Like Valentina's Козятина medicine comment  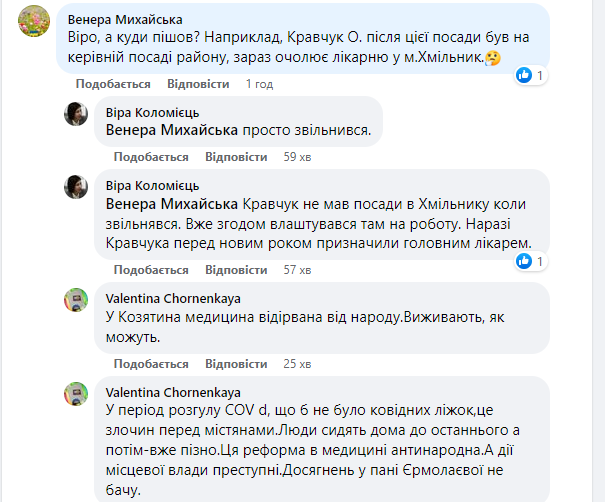click(x=151, y=364)
